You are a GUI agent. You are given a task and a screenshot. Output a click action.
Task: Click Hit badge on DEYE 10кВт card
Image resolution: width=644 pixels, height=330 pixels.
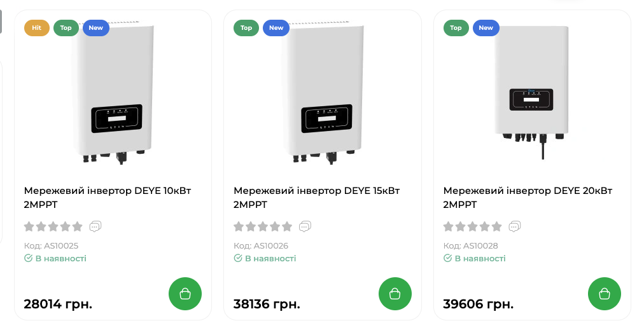click(x=37, y=28)
